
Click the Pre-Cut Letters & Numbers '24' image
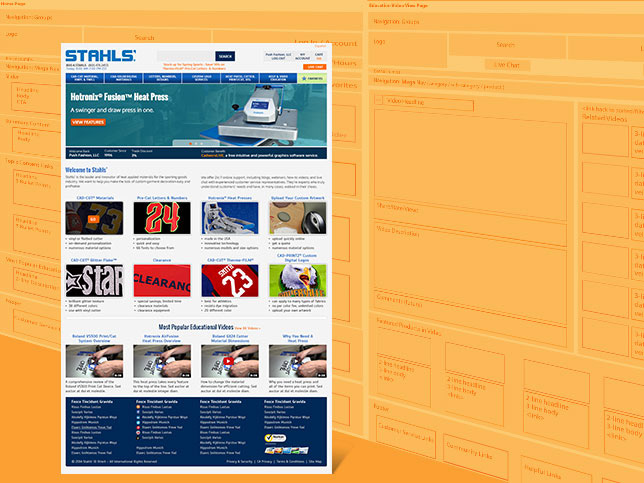coord(158,217)
